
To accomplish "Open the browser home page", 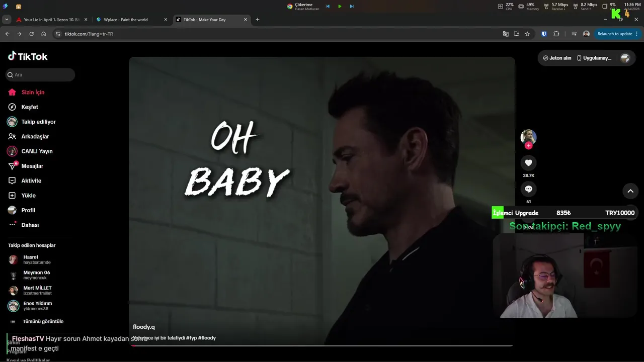I will point(44,34).
